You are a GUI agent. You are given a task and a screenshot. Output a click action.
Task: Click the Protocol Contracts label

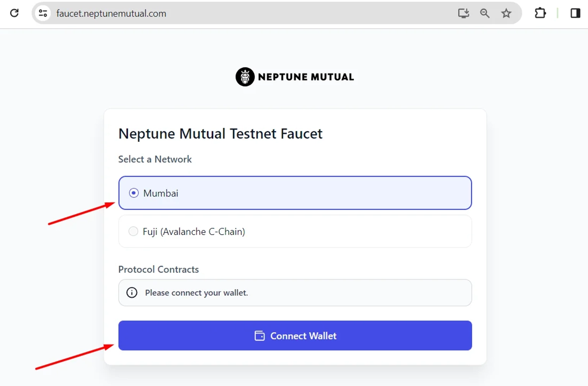[158, 269]
